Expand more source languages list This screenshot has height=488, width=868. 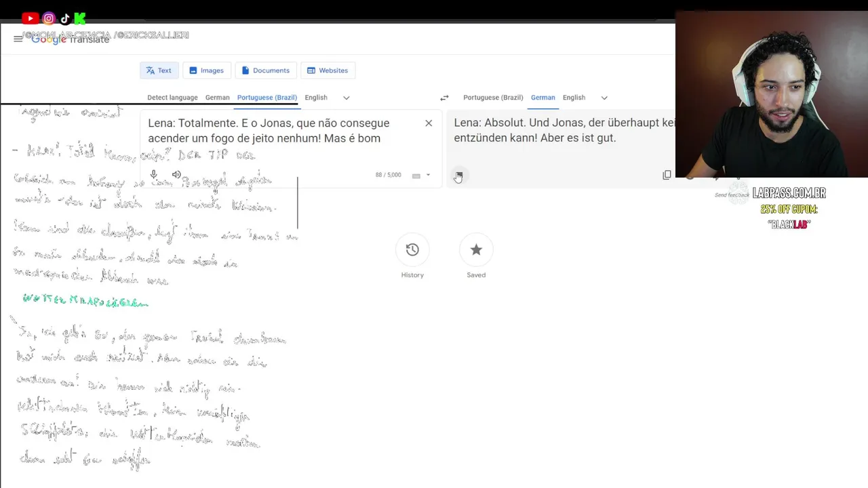[347, 98]
